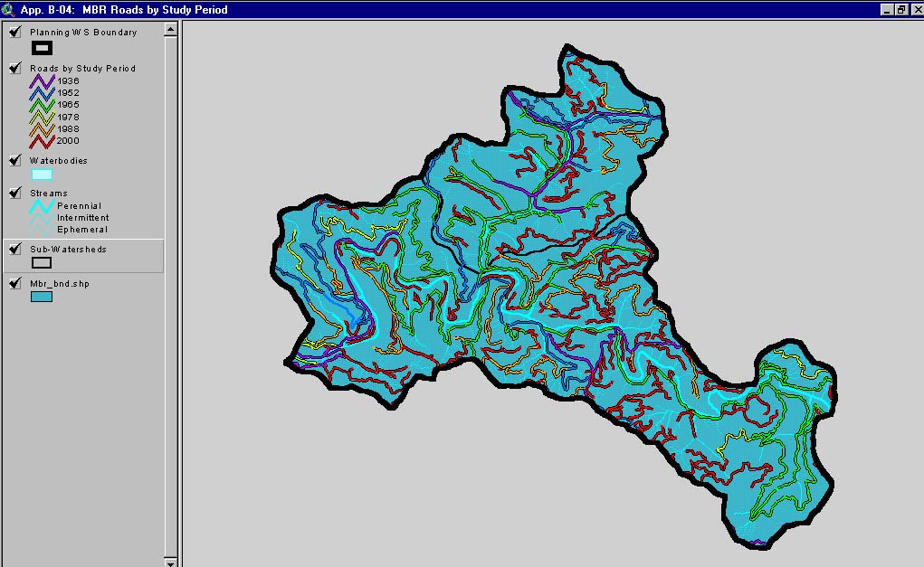
Task: Turn off the Streams layer checkbox
Action: (15, 193)
